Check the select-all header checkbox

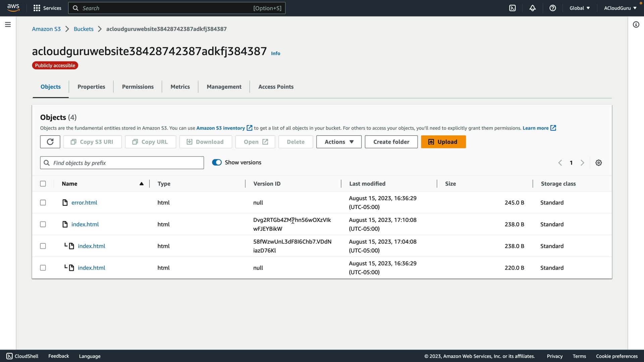[43, 184]
